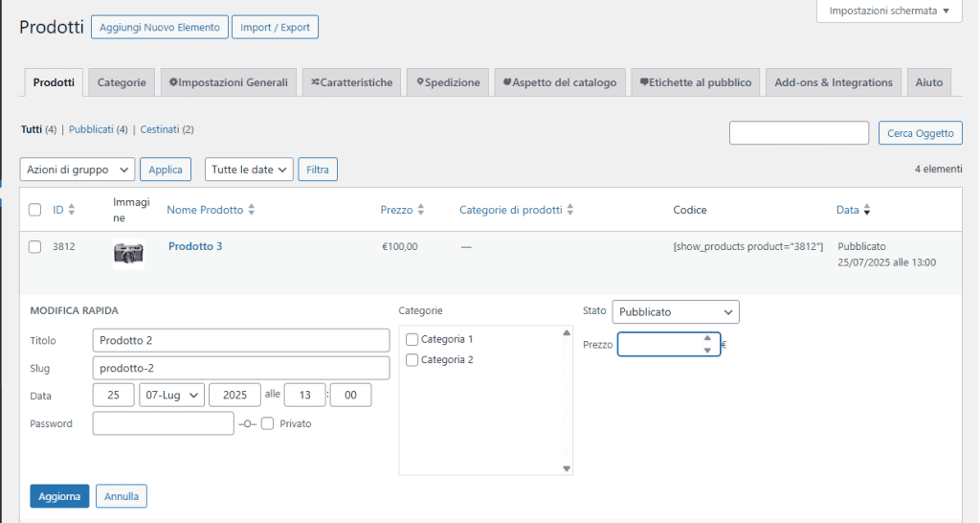
Task: Click Annulla to cancel quick edit
Action: coord(122,496)
